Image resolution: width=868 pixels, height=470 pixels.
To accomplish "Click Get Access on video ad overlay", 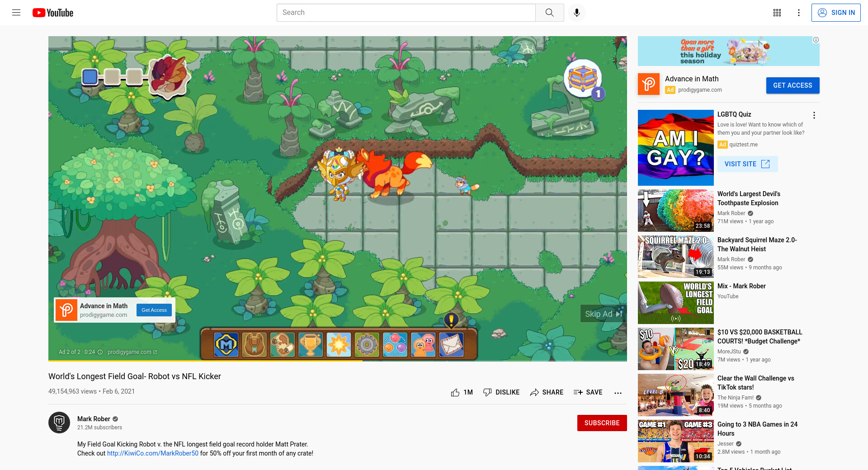I will click(x=154, y=310).
